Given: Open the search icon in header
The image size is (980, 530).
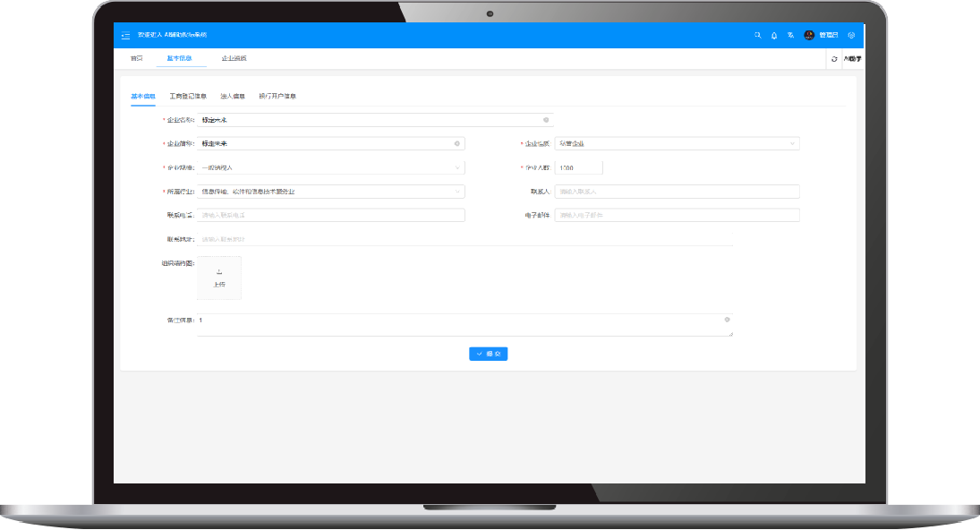Looking at the screenshot, I should 757,36.
